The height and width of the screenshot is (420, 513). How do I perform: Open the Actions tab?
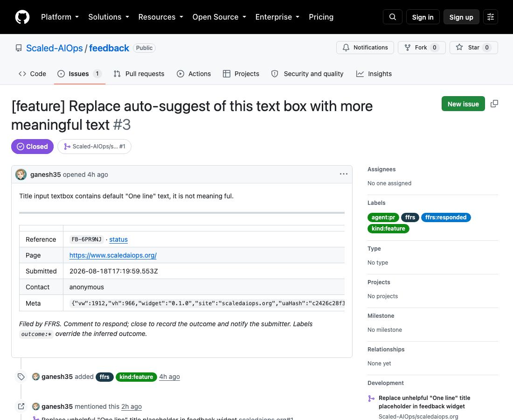click(x=194, y=74)
